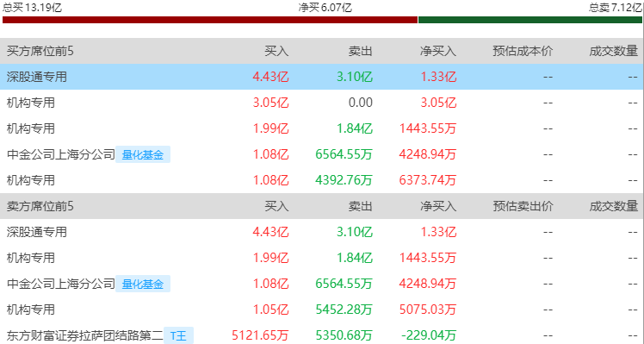This screenshot has width=644, height=344.
Task: Select 机构专用 seller row with 5075.03万
Action: pos(322,310)
